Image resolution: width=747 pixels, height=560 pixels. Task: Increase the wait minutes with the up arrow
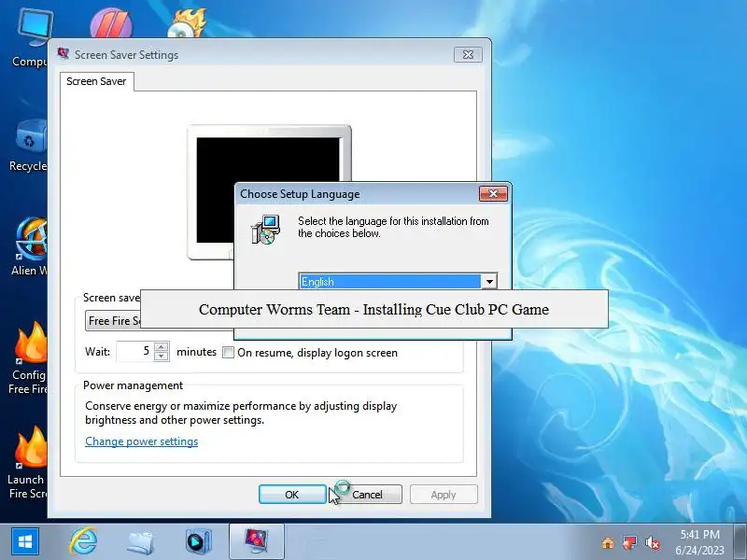point(162,347)
